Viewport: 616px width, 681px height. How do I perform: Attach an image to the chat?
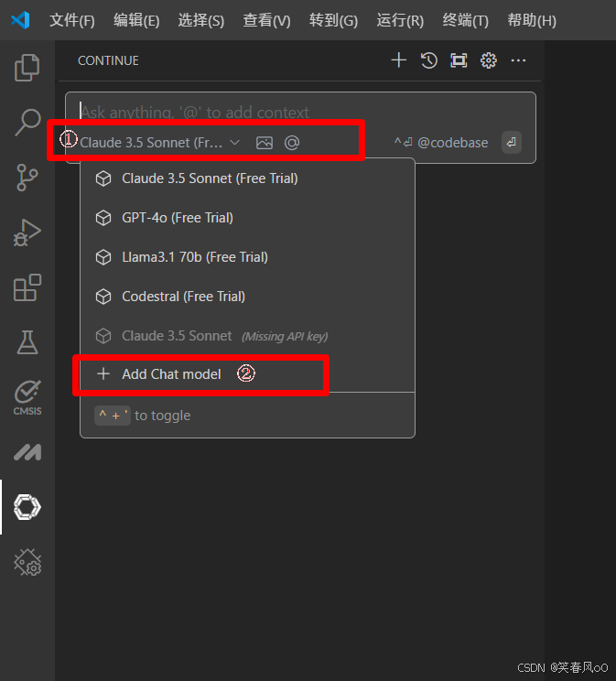[265, 143]
